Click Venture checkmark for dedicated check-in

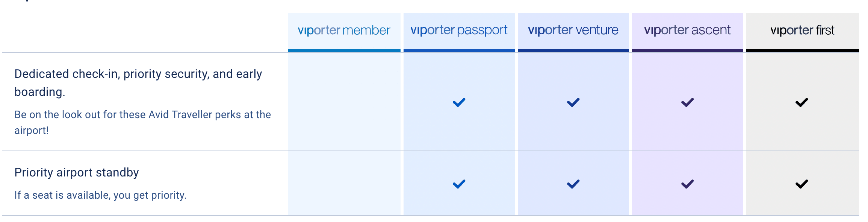(573, 102)
